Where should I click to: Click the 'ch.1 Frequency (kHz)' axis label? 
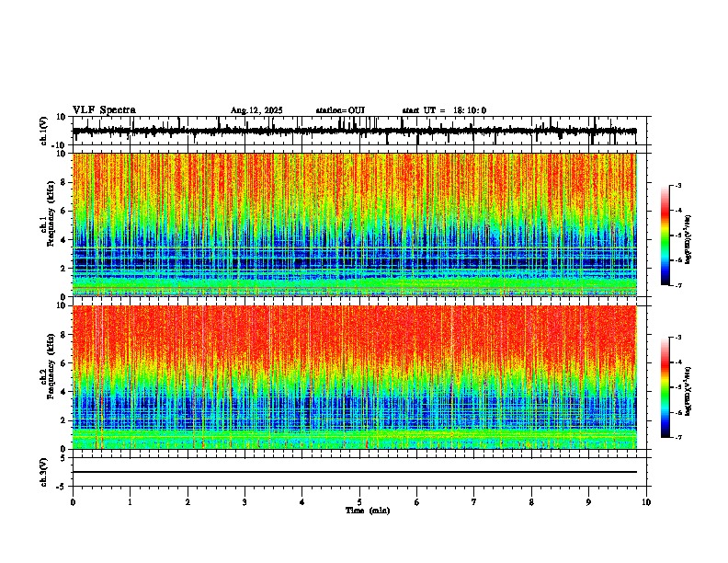[47, 213]
